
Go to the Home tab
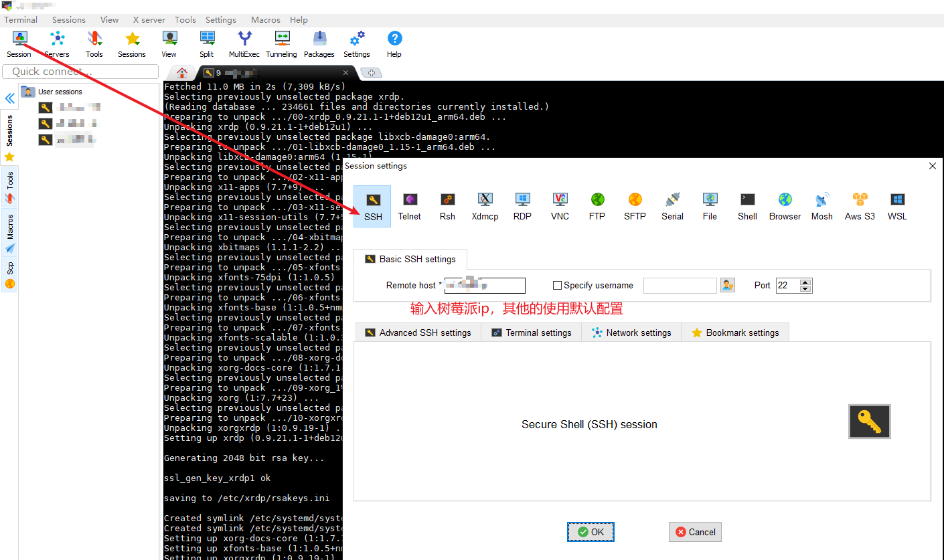[x=181, y=73]
